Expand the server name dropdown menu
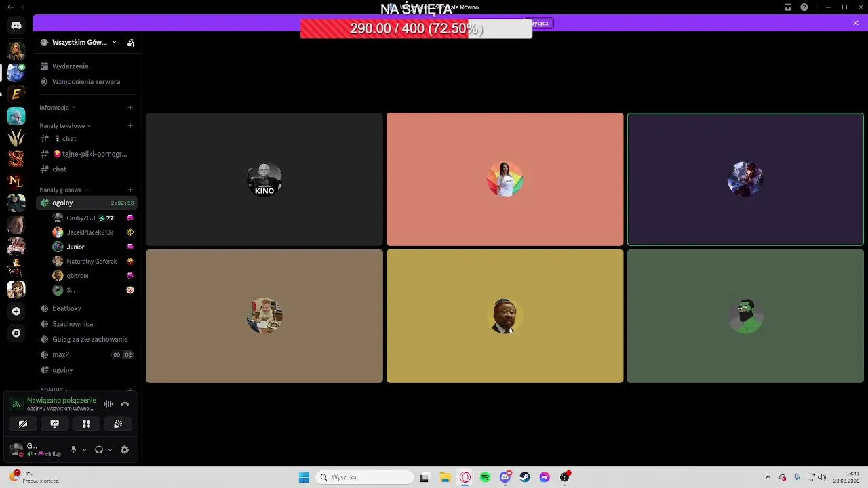The height and width of the screenshot is (488, 868). pos(114,42)
